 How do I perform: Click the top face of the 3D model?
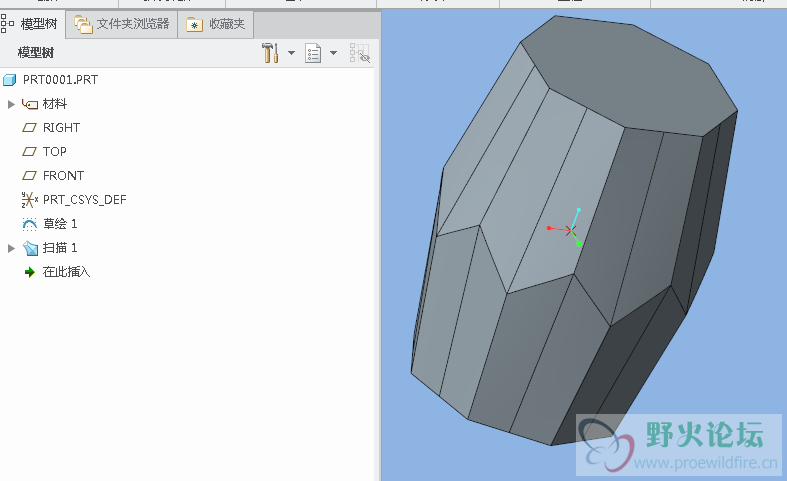pos(627,75)
